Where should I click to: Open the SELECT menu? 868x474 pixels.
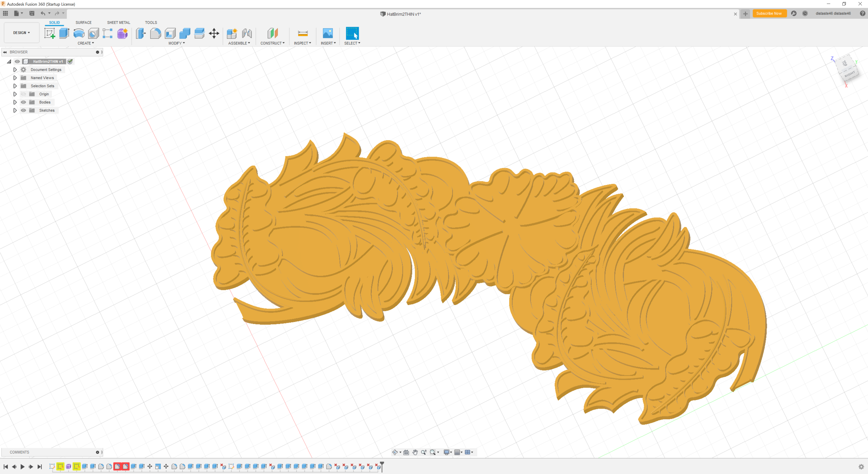tap(352, 43)
